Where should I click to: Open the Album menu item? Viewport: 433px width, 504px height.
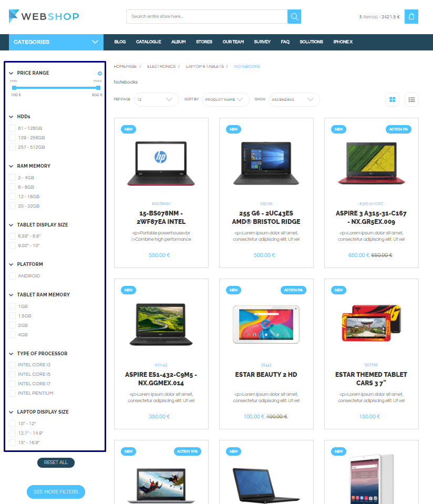pyautogui.click(x=179, y=42)
